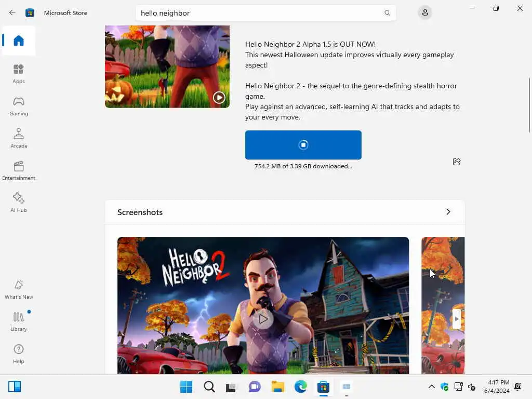Click the download progress text 754.2 MB
This screenshot has height=399, width=532.
(x=303, y=166)
